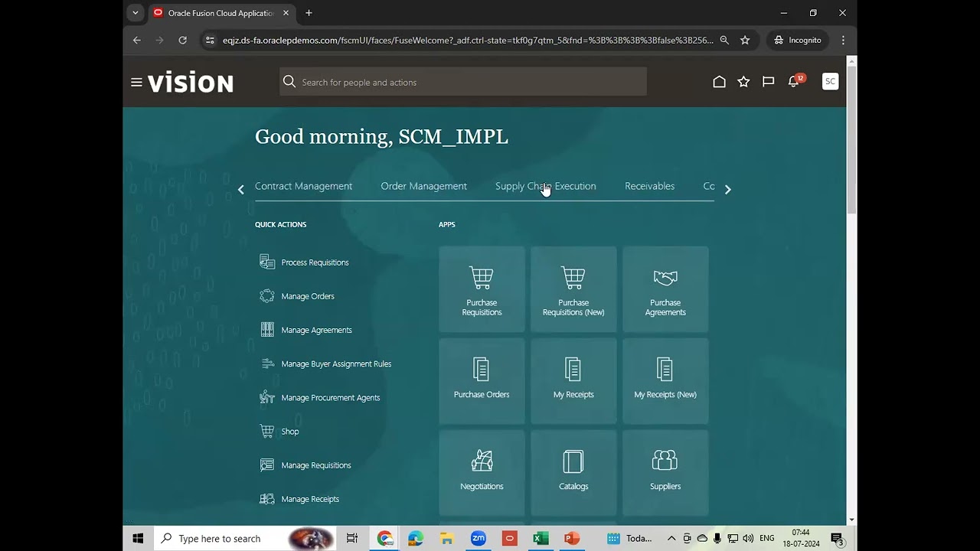
Task: Open Catalogs app tile
Action: coord(573,473)
